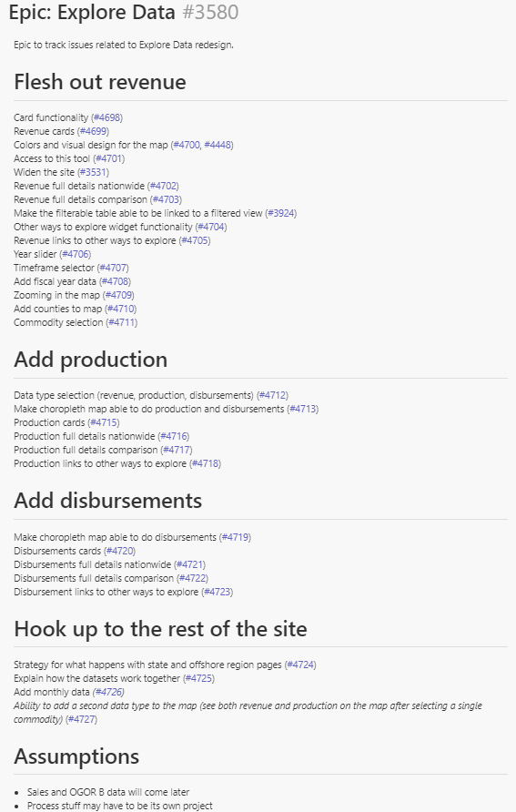
Task: Open #4722 Disbursements comparison link
Action: pyautogui.click(x=192, y=578)
